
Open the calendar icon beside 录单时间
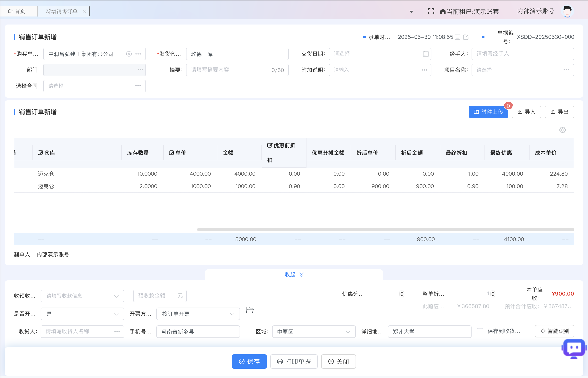pos(457,37)
